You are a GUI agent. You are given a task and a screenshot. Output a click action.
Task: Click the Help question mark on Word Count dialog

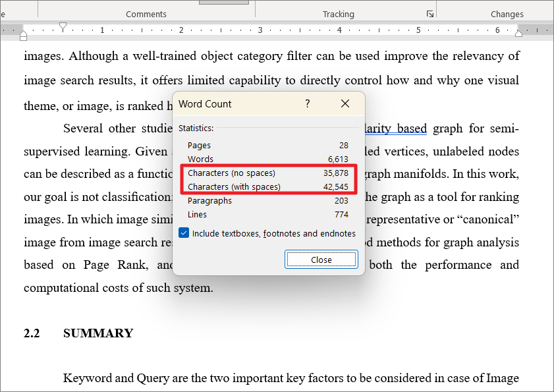(x=307, y=104)
